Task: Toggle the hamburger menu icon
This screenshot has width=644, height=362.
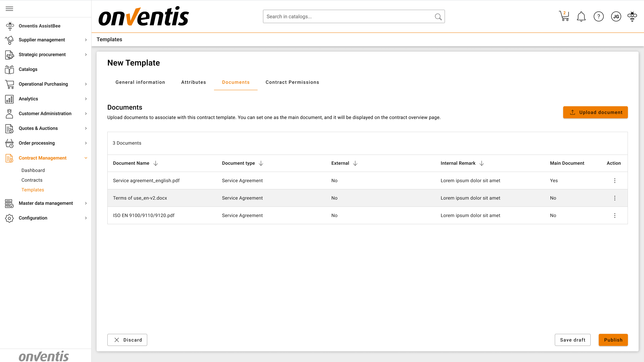Action: [9, 9]
